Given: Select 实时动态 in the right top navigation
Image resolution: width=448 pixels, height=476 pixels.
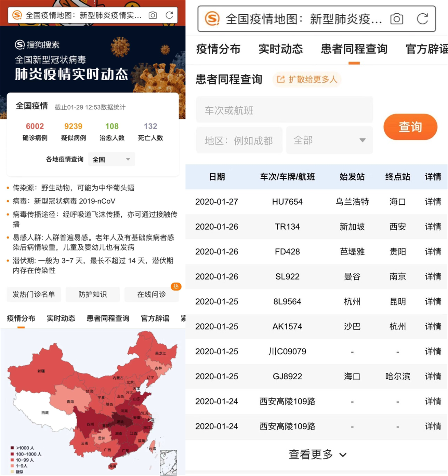Looking at the screenshot, I should tap(281, 49).
